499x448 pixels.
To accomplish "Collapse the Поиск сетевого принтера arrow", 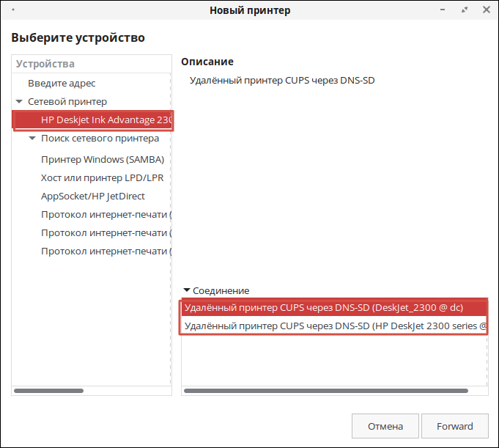I will coord(32,139).
